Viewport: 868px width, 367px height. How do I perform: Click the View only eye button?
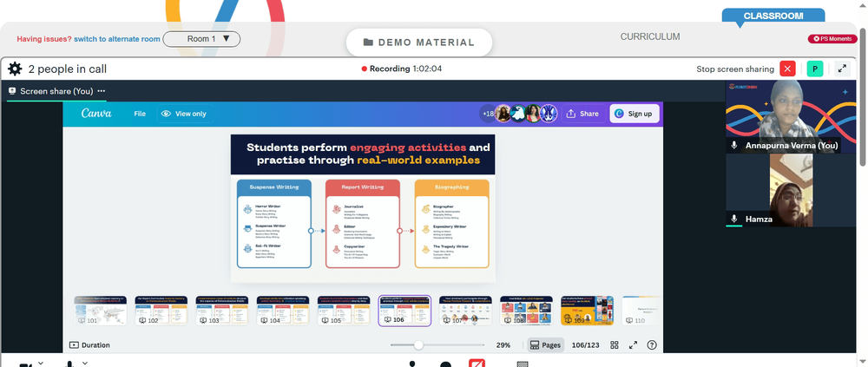184,114
